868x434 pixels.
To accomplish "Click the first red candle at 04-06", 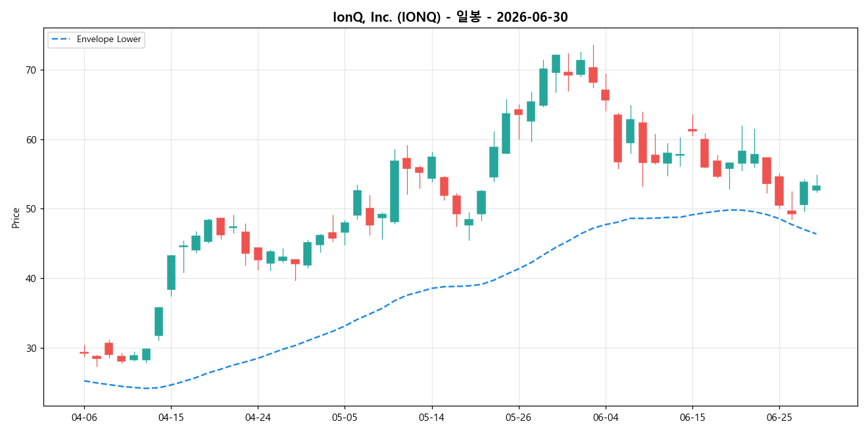I will coord(84,352).
